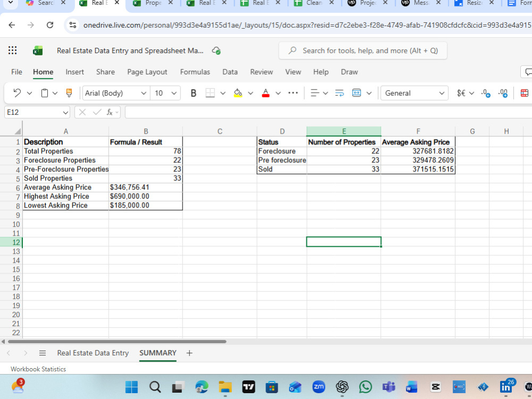The image size is (532, 399).
Task: Click the document title name
Action: pyautogui.click(x=130, y=51)
